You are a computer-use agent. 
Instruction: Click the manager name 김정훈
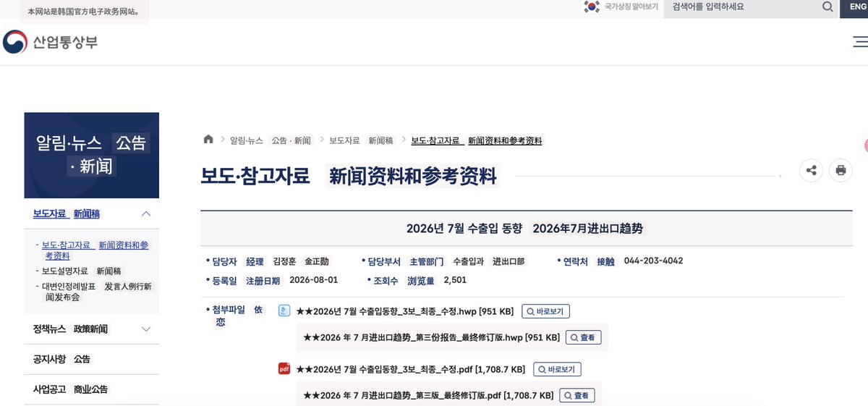tap(285, 261)
